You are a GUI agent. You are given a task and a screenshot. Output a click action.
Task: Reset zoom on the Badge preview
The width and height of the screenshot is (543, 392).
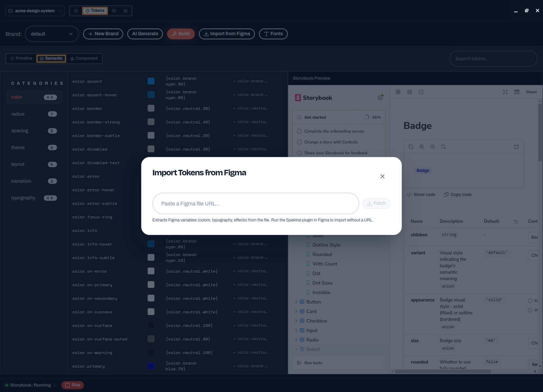(444, 147)
